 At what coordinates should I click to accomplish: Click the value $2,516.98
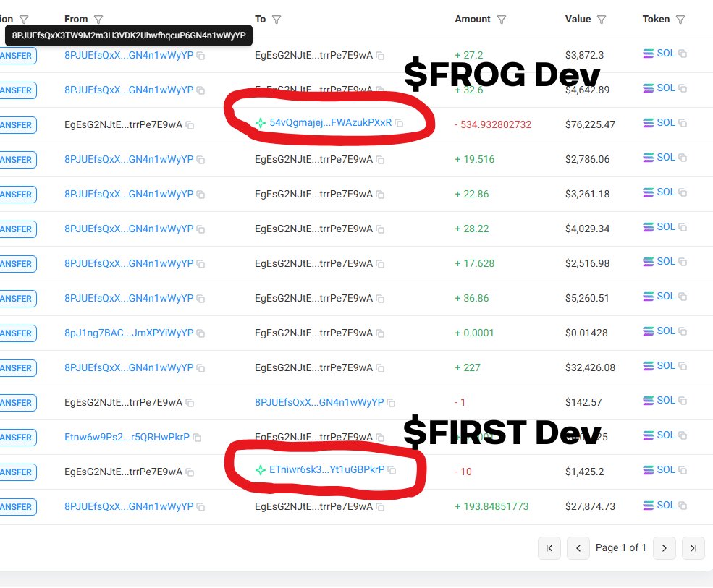[588, 263]
